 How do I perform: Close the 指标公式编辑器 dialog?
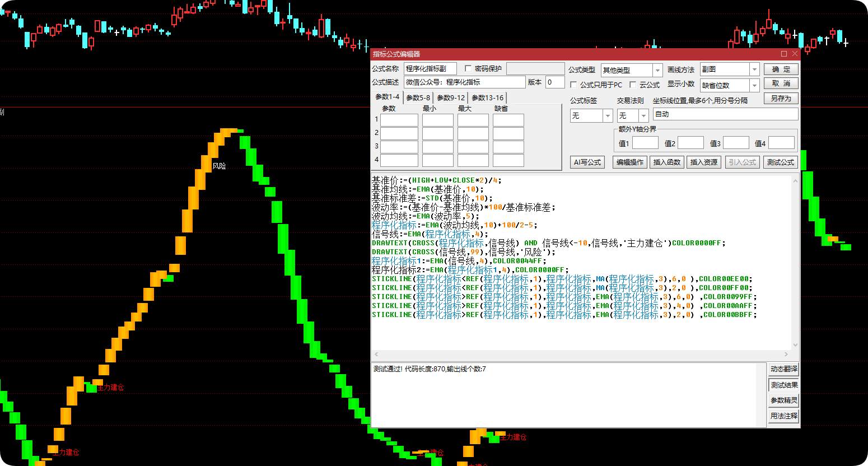pyautogui.click(x=795, y=54)
